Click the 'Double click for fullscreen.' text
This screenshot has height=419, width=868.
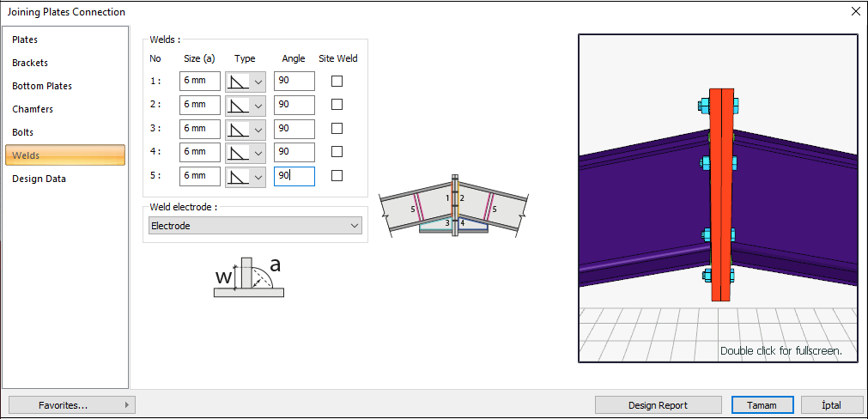pyautogui.click(x=781, y=351)
